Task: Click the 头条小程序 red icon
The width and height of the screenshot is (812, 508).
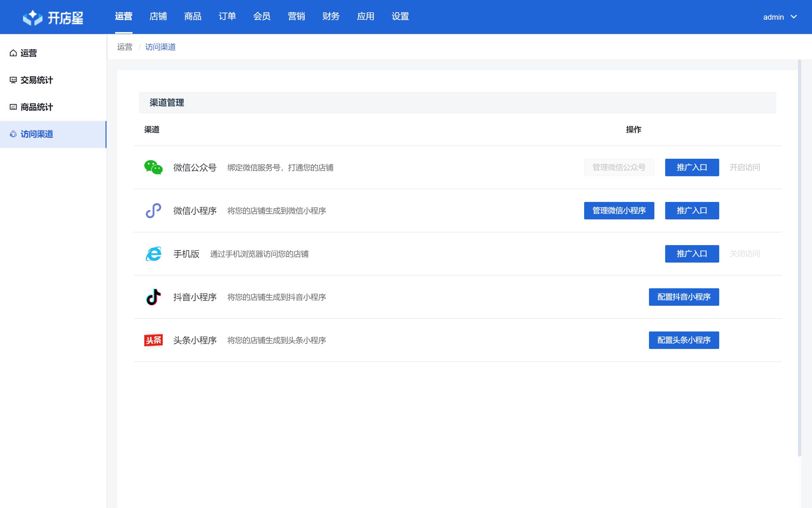Action: click(x=153, y=340)
